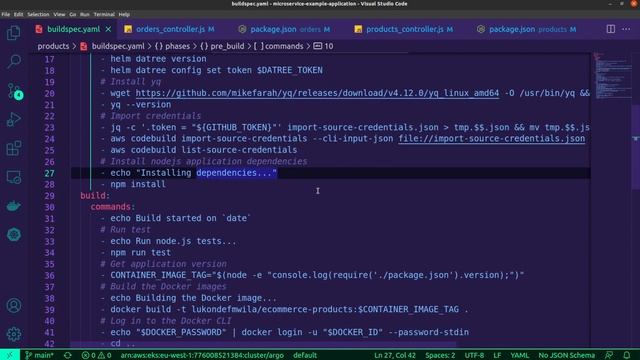Place cursor on 'npm install' line
This screenshot has width=640, height=360.
pyautogui.click(x=138, y=184)
